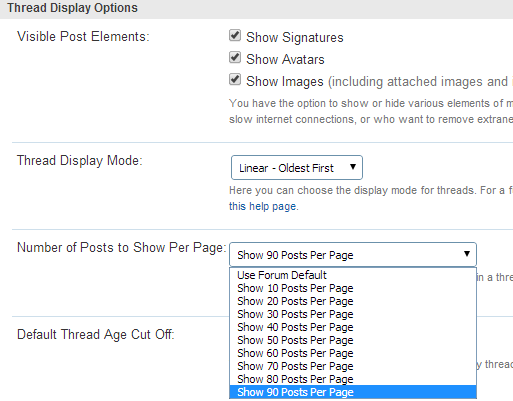
Task: Collapse the Posts Per Page dropdown
Action: (x=353, y=255)
